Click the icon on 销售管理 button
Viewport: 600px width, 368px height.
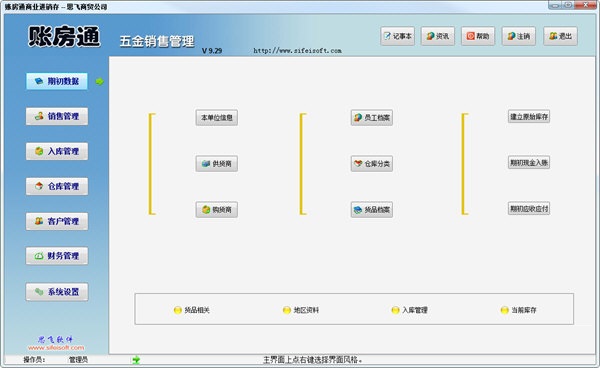(39, 116)
